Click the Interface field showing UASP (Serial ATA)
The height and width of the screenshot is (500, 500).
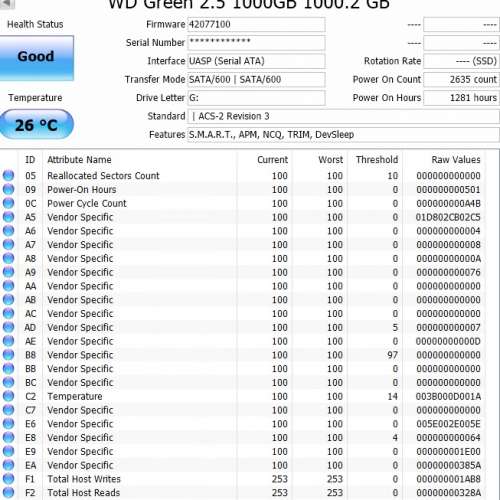(256, 61)
